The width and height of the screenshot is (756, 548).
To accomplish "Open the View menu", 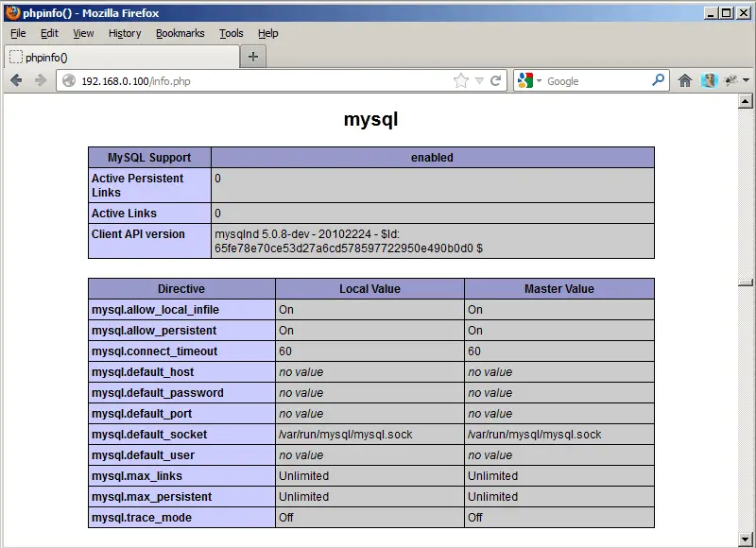I will coord(83,33).
